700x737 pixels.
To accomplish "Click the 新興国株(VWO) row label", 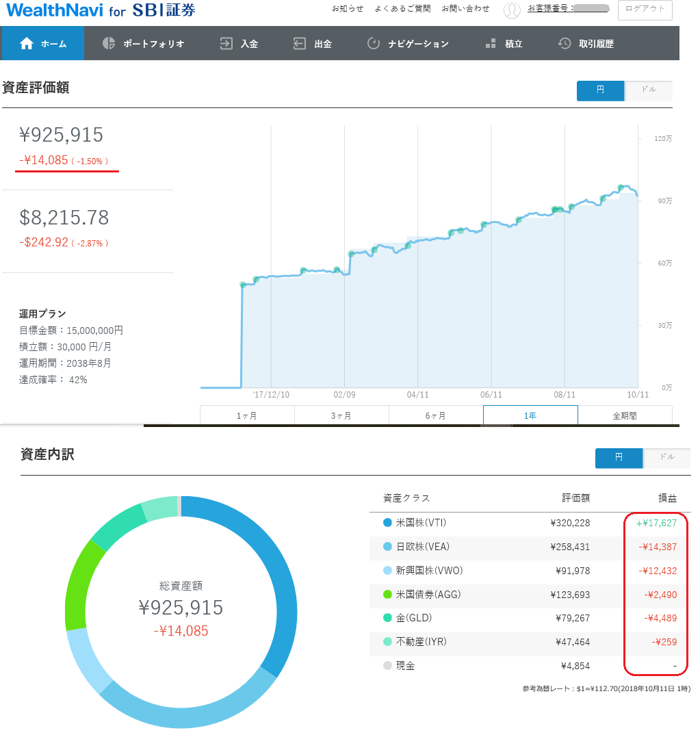I will pos(429,571).
